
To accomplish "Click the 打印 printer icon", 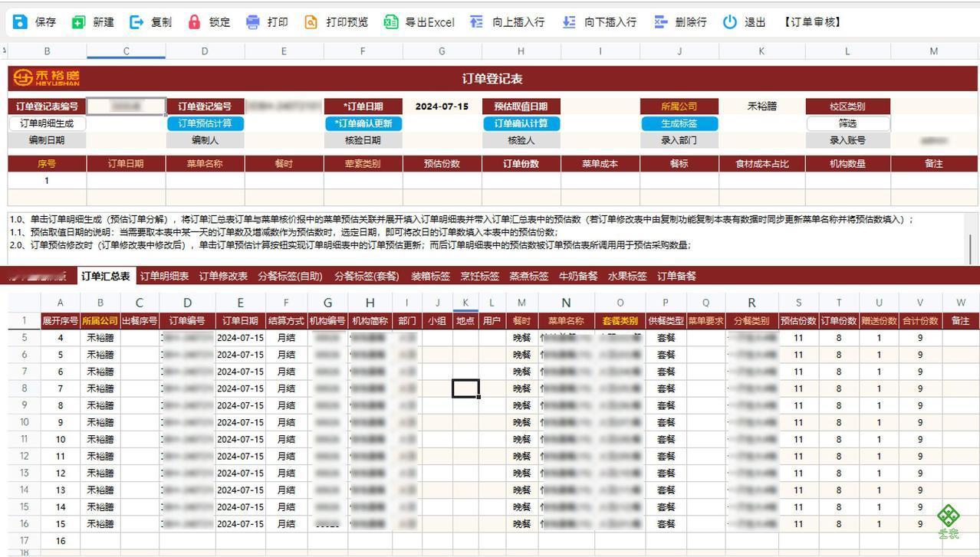I will (253, 22).
